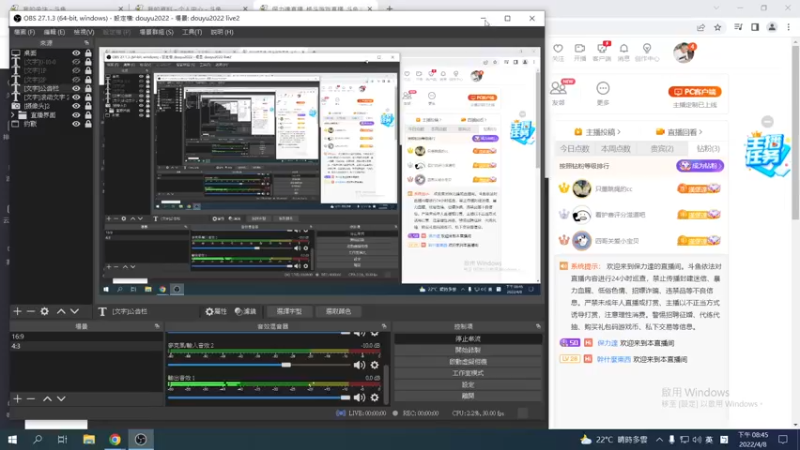This screenshot has height=450, width=800.
Task: Click 停止串流 stop streaming button
Action: click(467, 339)
